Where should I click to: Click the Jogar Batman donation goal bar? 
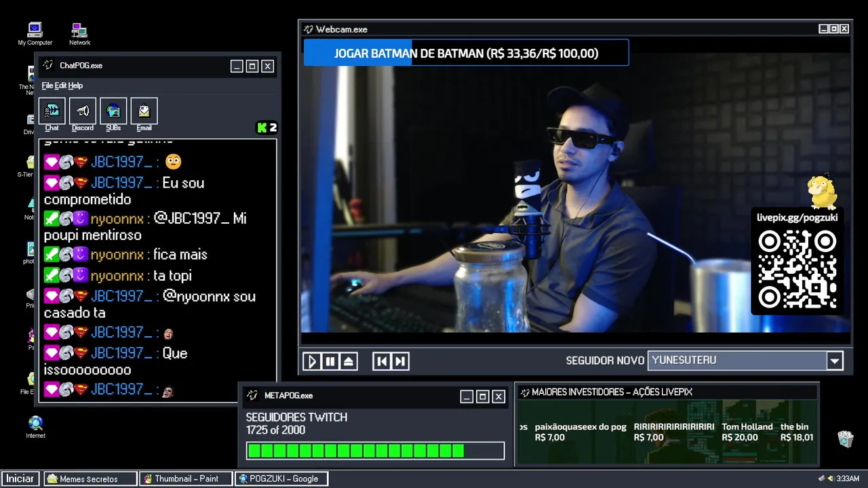[x=466, y=53]
